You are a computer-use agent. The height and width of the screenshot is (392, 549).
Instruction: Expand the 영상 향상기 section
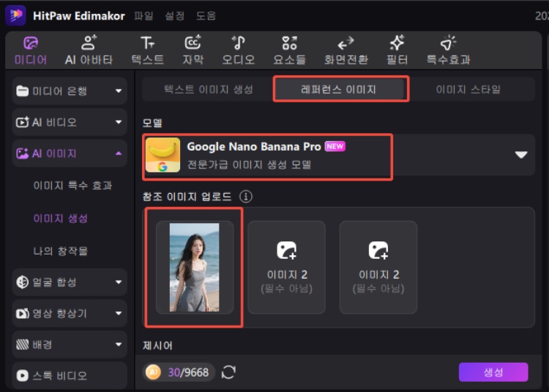[x=70, y=313]
